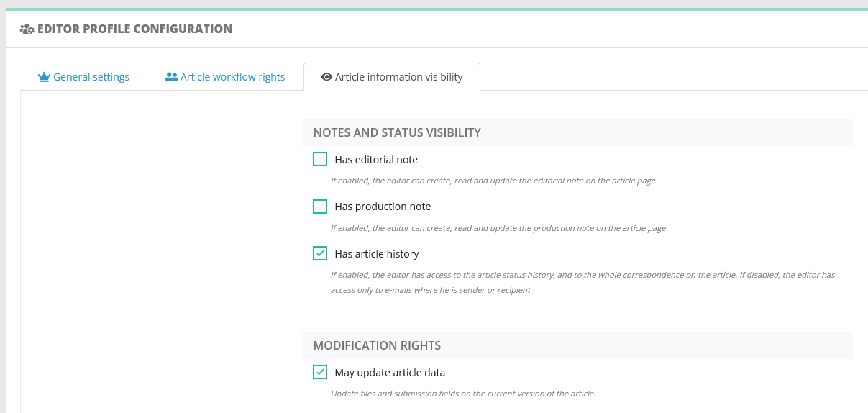868x413 pixels.
Task: Switch to the General settings tab
Action: (x=83, y=77)
